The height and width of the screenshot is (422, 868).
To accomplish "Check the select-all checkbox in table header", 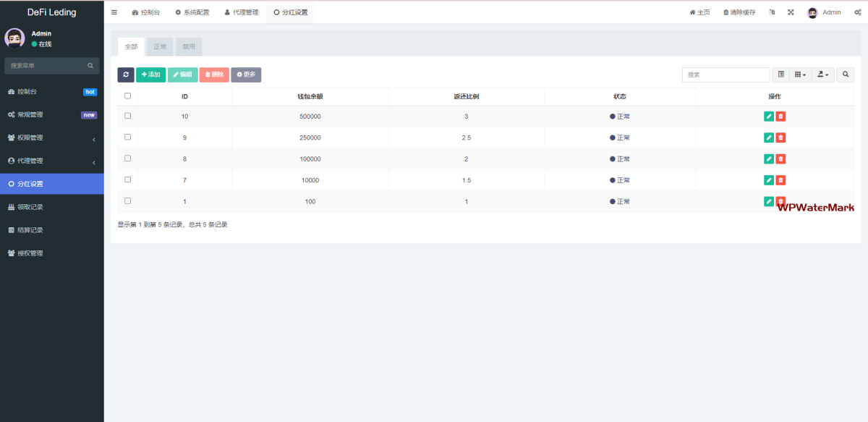I will (128, 96).
